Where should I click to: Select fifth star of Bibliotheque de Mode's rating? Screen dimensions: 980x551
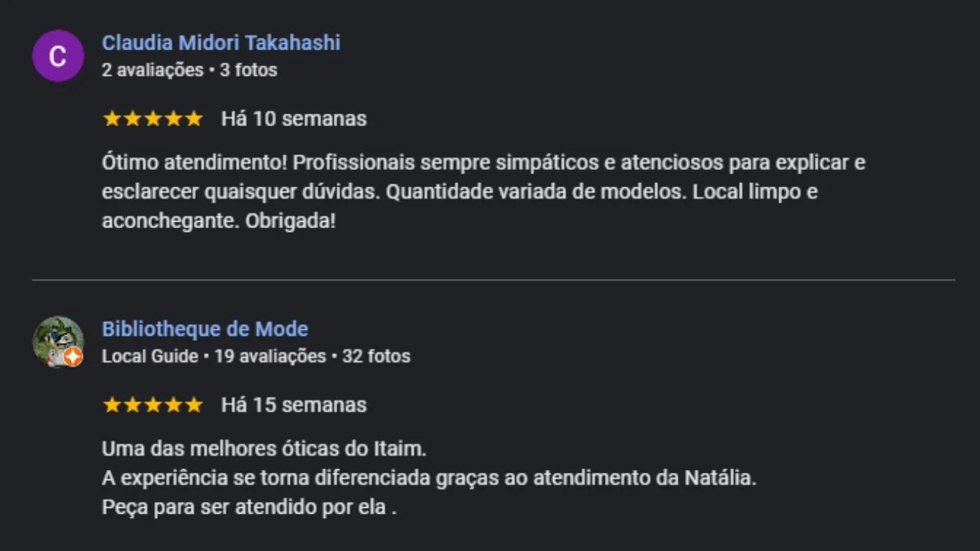pos(194,405)
